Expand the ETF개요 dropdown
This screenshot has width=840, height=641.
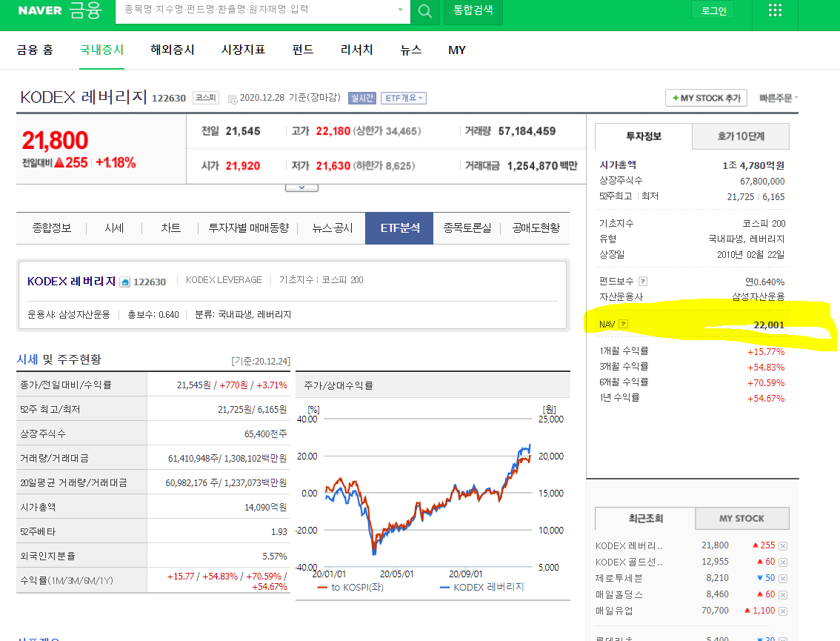pos(404,98)
